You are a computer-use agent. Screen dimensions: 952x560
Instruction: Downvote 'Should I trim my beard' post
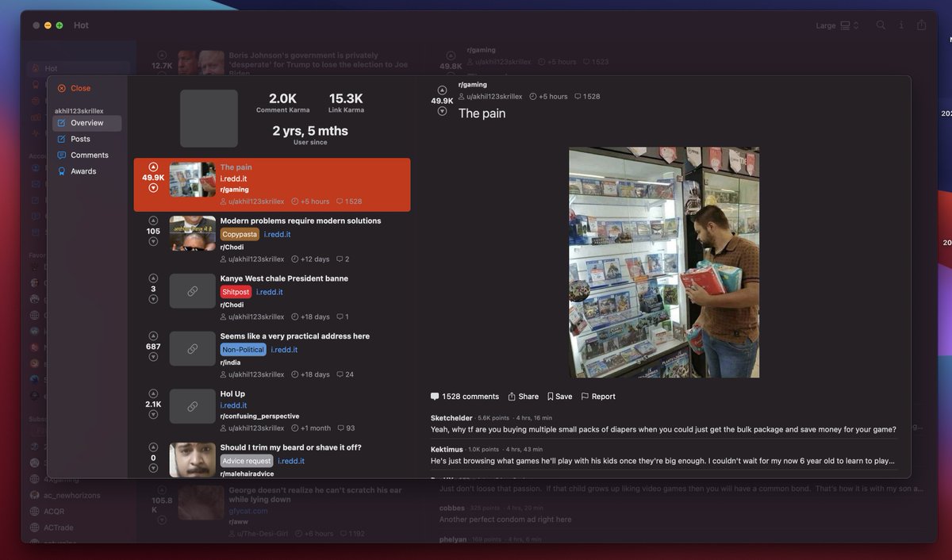(153, 468)
